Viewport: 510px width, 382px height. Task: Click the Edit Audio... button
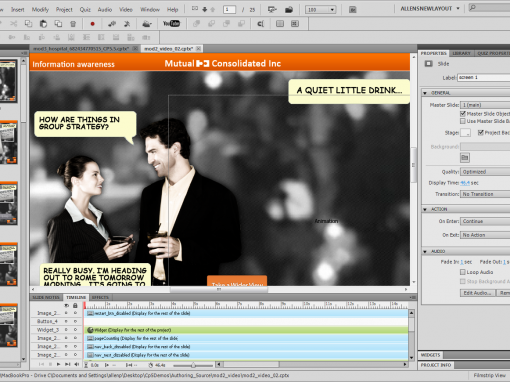477,293
